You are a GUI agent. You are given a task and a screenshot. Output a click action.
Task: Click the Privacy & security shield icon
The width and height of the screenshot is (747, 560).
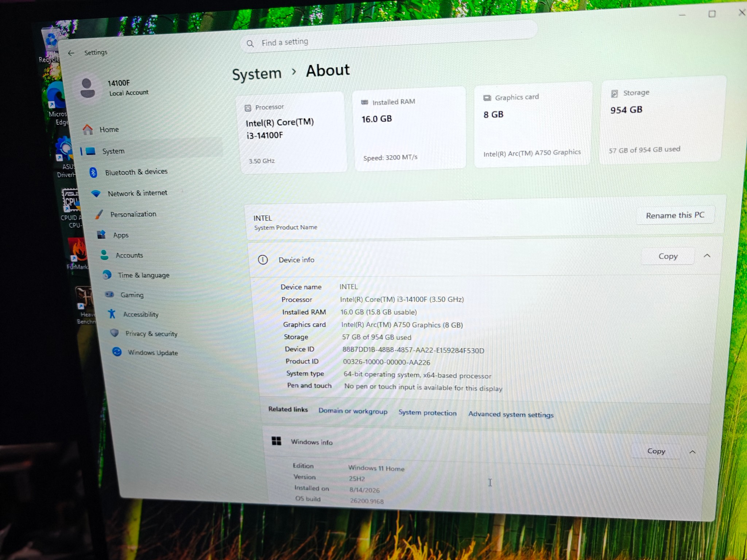(115, 333)
